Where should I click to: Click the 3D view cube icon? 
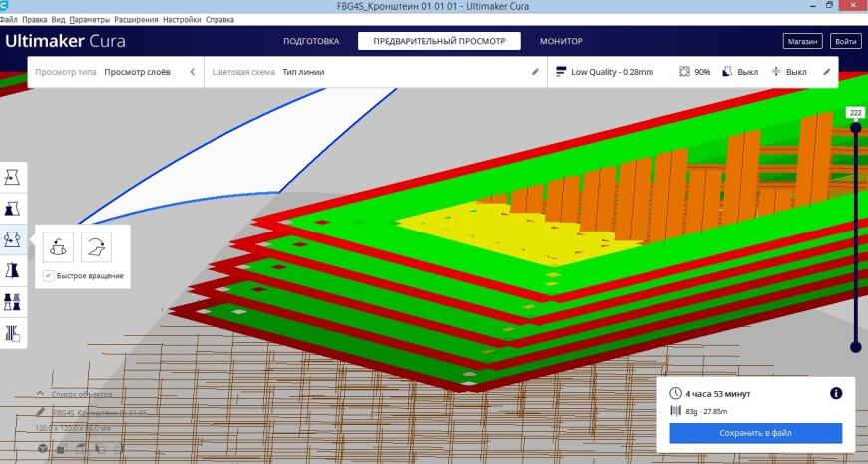tap(43, 448)
